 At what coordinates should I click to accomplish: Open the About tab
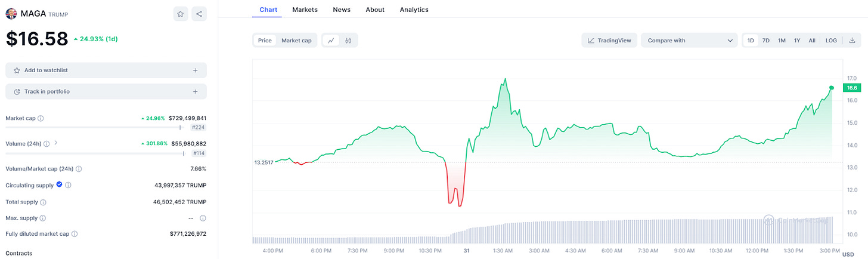coord(375,10)
